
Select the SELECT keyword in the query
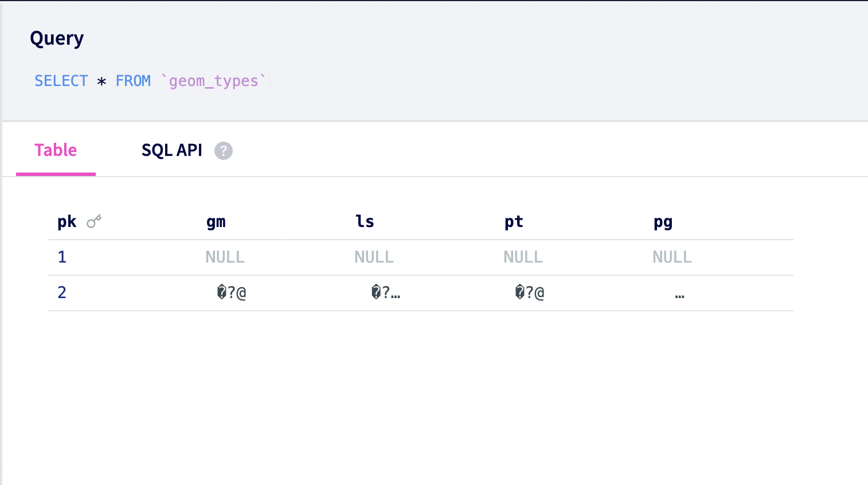[61, 81]
